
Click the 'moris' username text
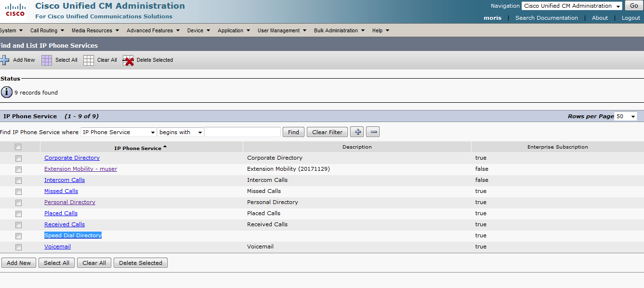click(x=492, y=18)
